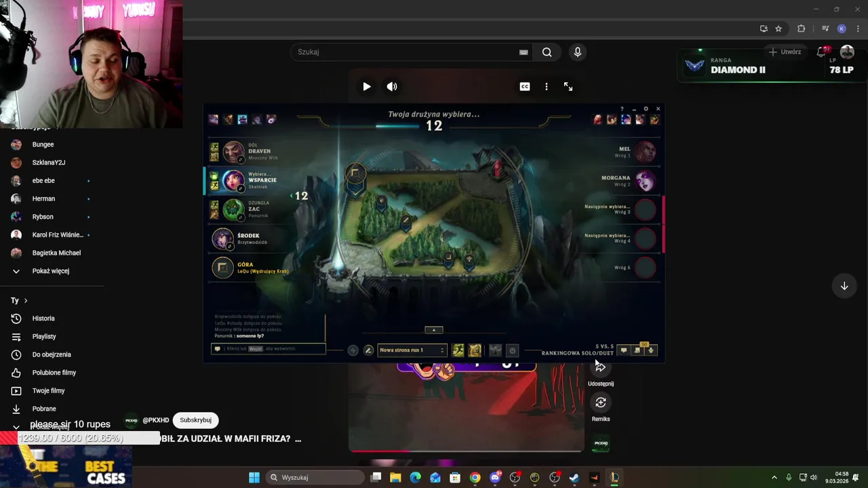
Task: Open Chrome three-dot menu
Action: (858, 28)
